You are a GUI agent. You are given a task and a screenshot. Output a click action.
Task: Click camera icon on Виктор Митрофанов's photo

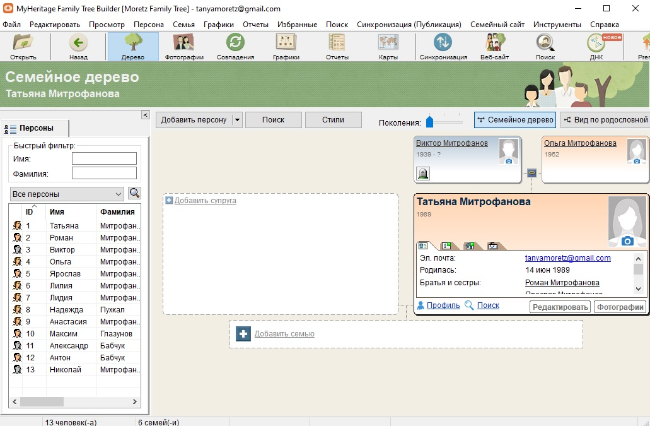(x=509, y=161)
